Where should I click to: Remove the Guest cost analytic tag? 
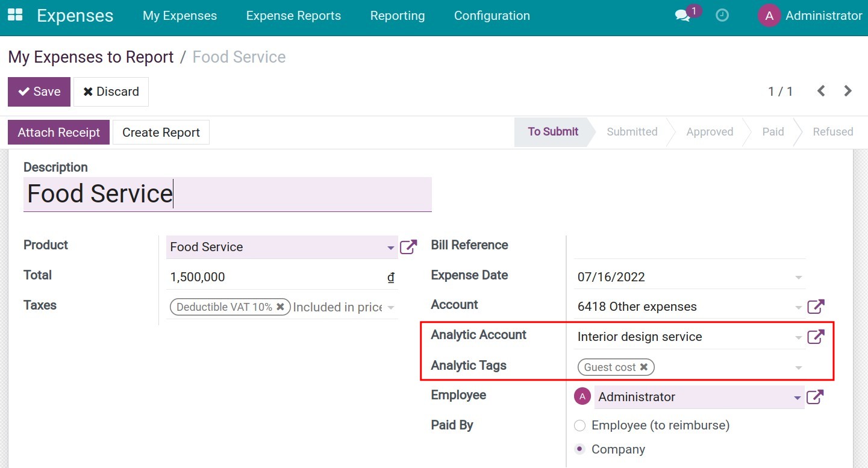644,367
